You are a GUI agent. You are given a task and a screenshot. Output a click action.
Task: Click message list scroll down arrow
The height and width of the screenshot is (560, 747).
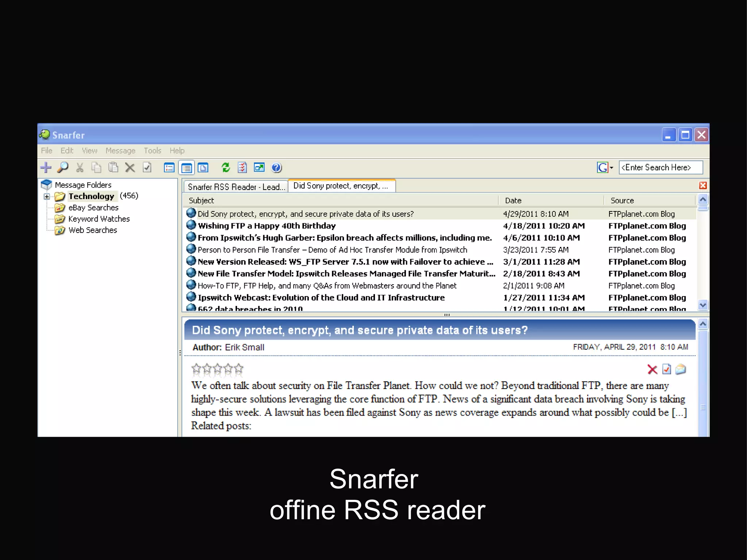[703, 305]
